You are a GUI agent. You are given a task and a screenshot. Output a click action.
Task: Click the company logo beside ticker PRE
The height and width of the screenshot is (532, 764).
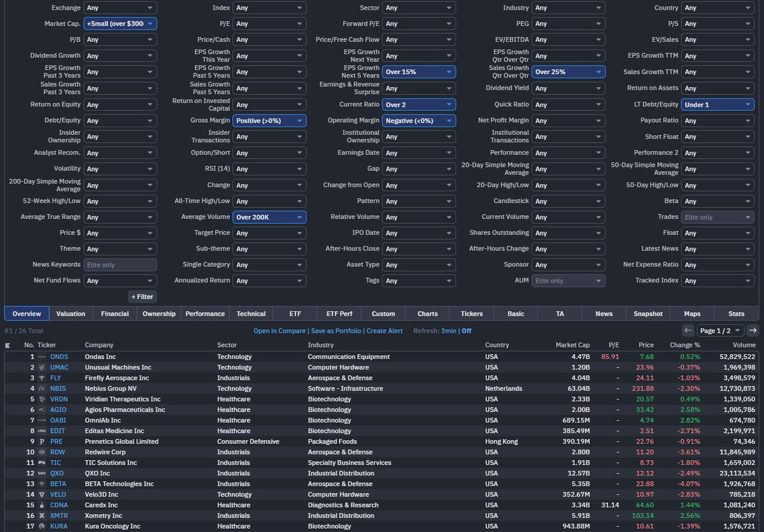pyautogui.click(x=41, y=442)
